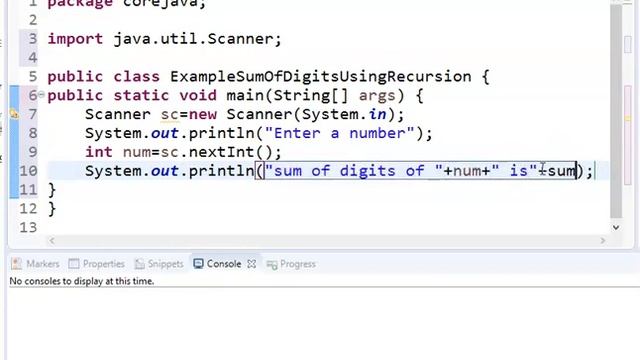Click the Console monitor icon
Screen dimensions: 640x360
(198, 264)
